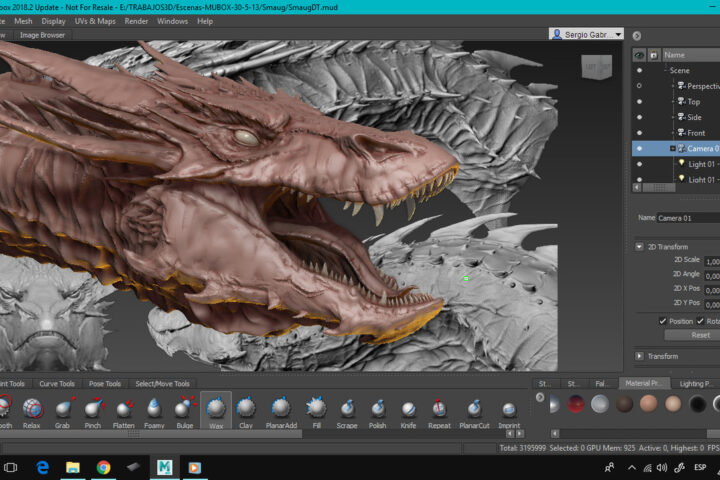Image resolution: width=720 pixels, height=480 pixels.
Task: Open the Task View taskbar button
Action: click(11, 468)
